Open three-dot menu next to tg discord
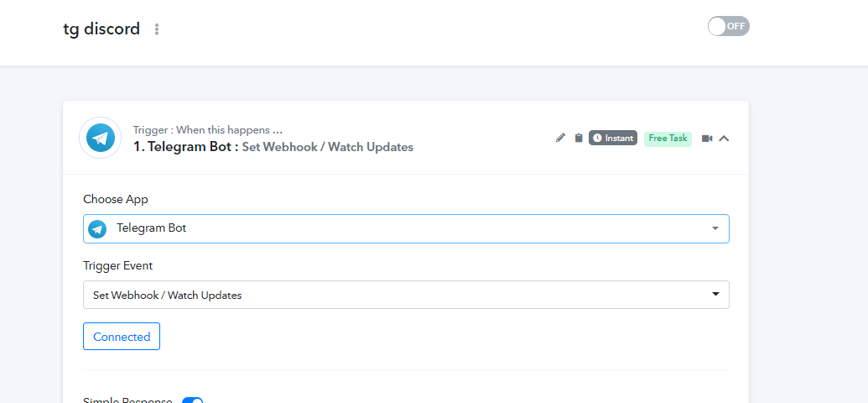Image resolution: width=868 pixels, height=403 pixels. 157,29
